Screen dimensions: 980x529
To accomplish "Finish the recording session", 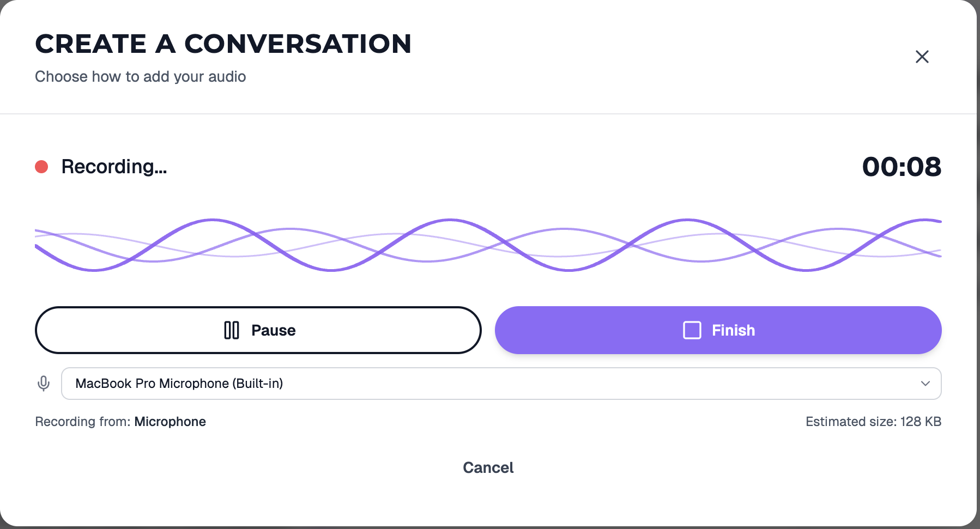I will tap(718, 330).
